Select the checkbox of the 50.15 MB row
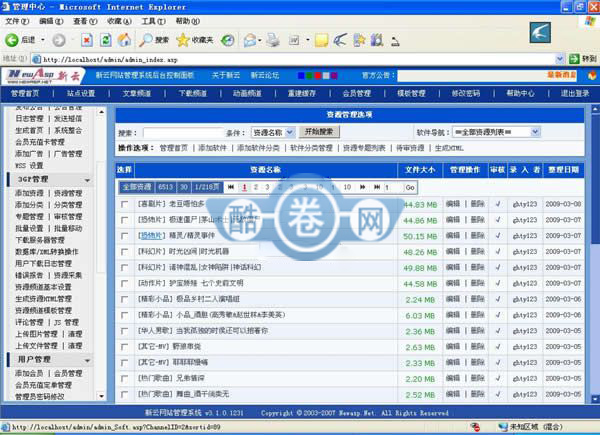The width and height of the screenshot is (600, 435). tap(124, 236)
